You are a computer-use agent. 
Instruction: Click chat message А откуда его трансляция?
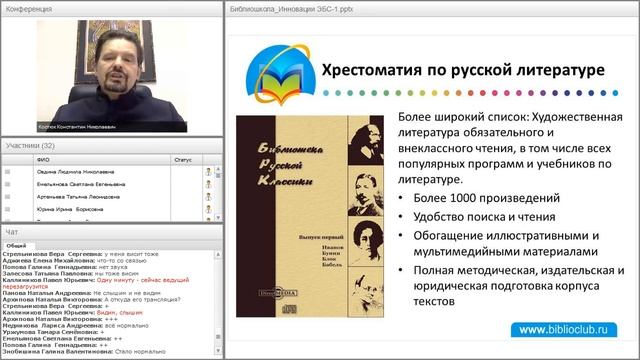[x=142, y=300]
